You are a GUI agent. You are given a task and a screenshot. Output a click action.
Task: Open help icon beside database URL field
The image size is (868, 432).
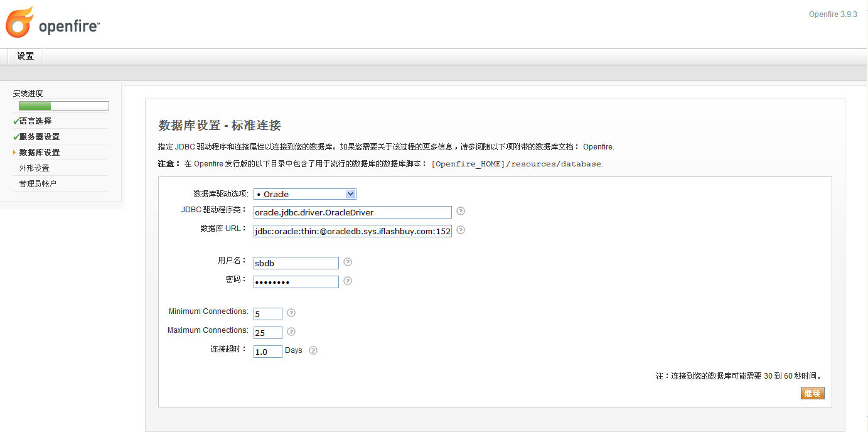pyautogui.click(x=461, y=230)
